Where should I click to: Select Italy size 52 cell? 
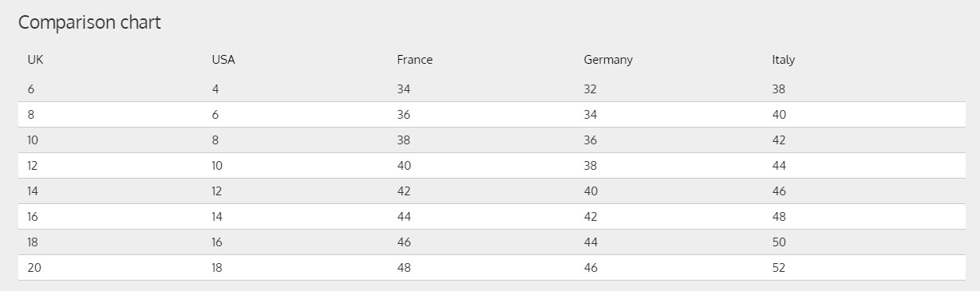coord(779,268)
